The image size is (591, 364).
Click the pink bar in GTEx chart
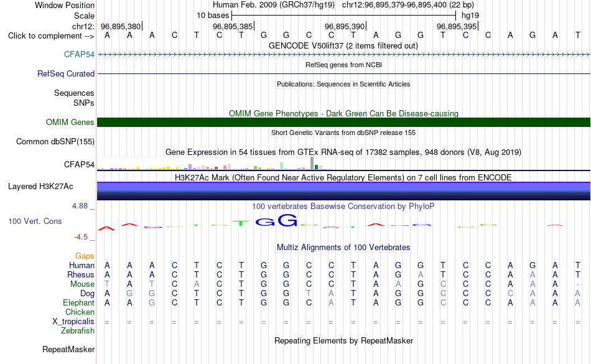[190, 167]
